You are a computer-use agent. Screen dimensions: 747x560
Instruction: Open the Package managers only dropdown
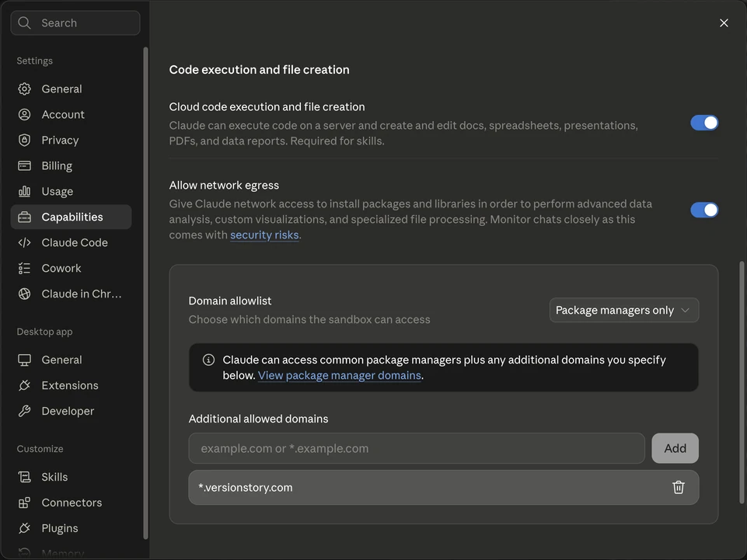(x=624, y=311)
